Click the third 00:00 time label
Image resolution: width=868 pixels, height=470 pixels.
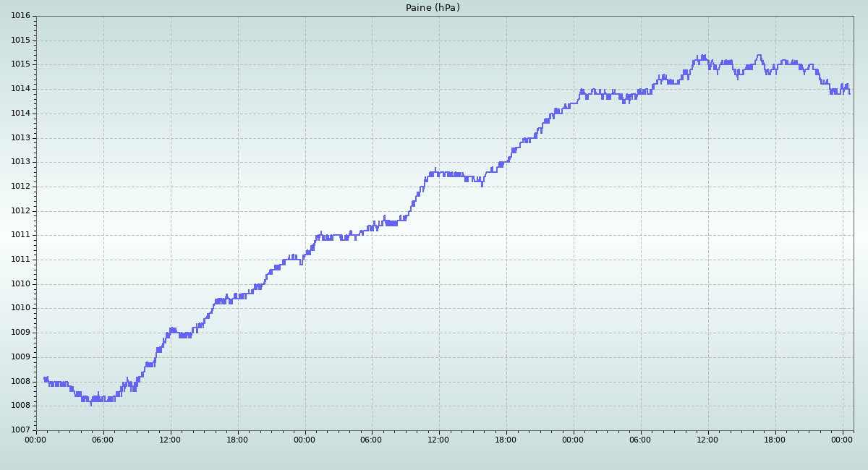[574, 439]
